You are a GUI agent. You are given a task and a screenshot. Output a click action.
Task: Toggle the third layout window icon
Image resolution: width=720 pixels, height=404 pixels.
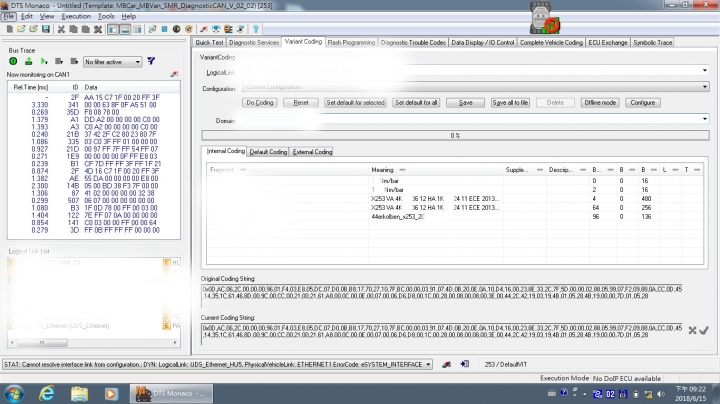coord(137,29)
